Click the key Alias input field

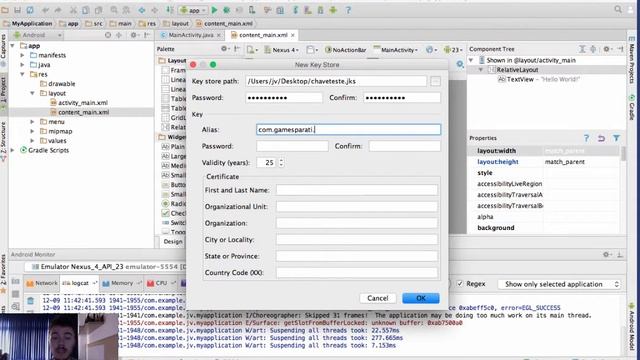point(349,130)
